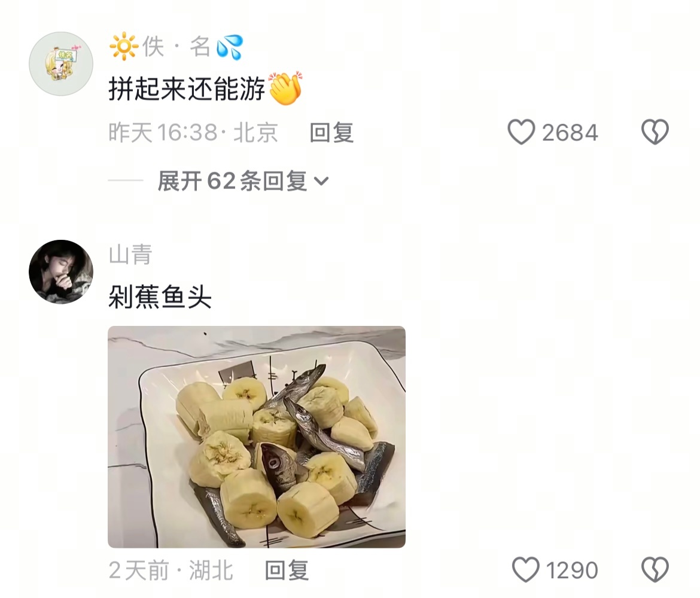
Task: Open the username 山青
Action: pos(130,254)
